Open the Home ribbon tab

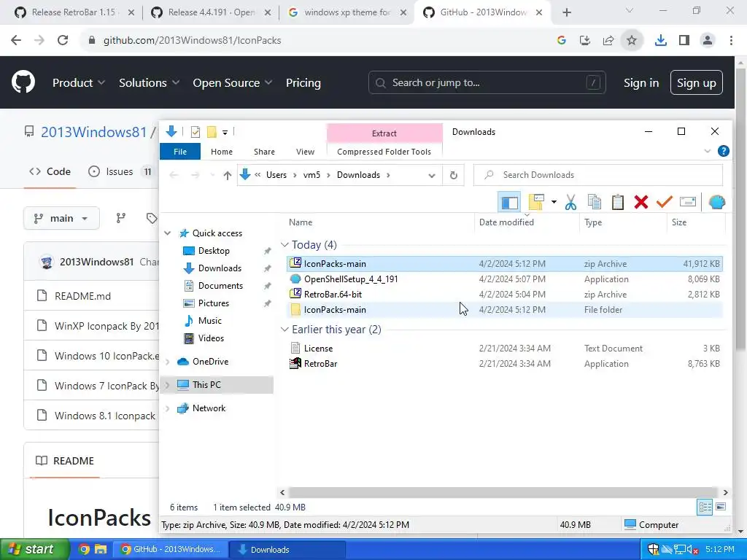coord(222,152)
